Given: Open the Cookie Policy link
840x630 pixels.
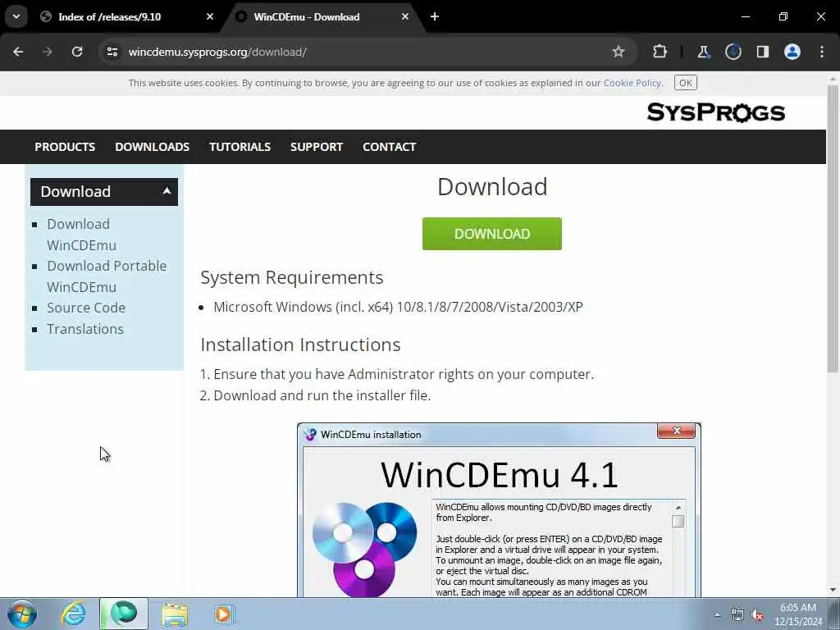Looking at the screenshot, I should click(632, 83).
